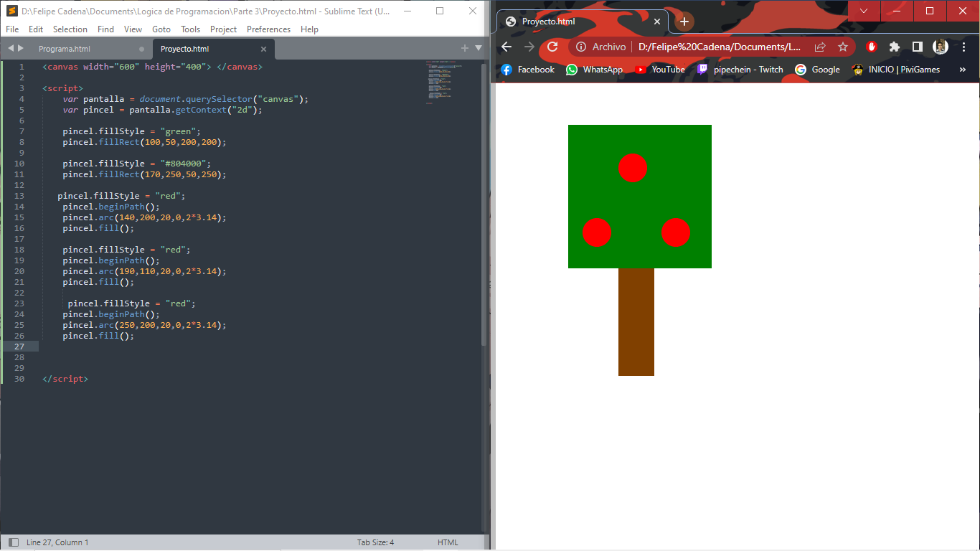Click line number 27 in the gutter
The height and width of the screenshot is (551, 980).
click(19, 347)
